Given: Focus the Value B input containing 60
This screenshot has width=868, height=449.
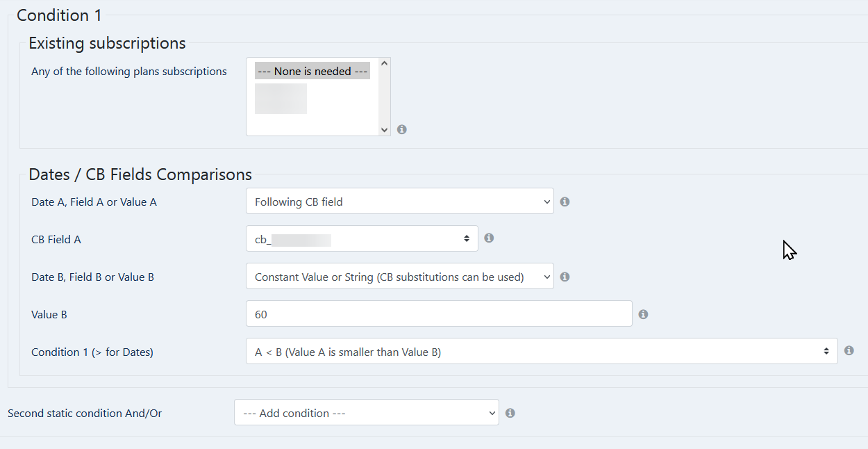Looking at the screenshot, I should point(439,314).
